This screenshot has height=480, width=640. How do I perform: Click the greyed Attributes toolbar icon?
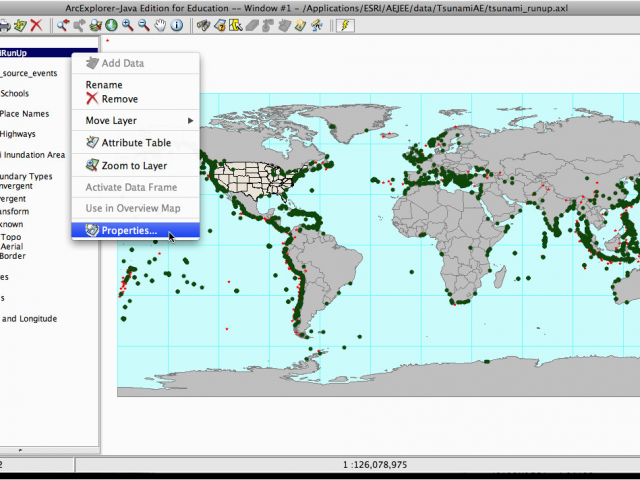(284, 25)
